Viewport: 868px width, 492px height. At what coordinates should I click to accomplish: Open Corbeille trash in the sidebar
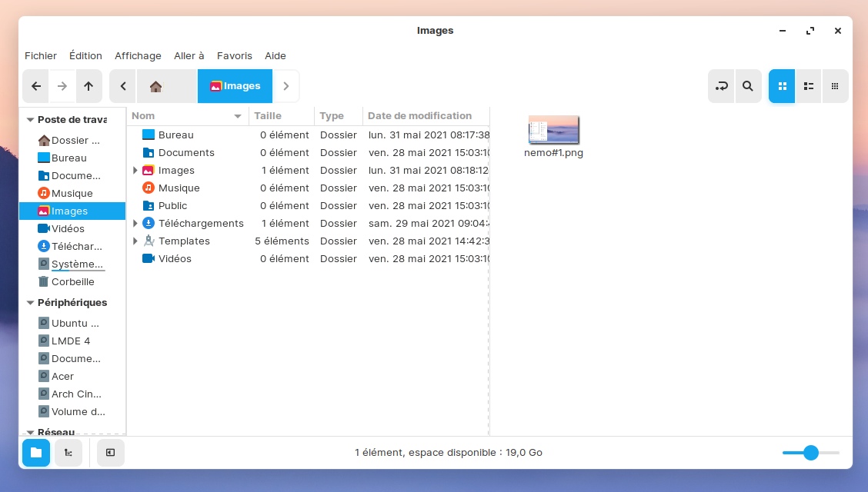click(x=72, y=281)
